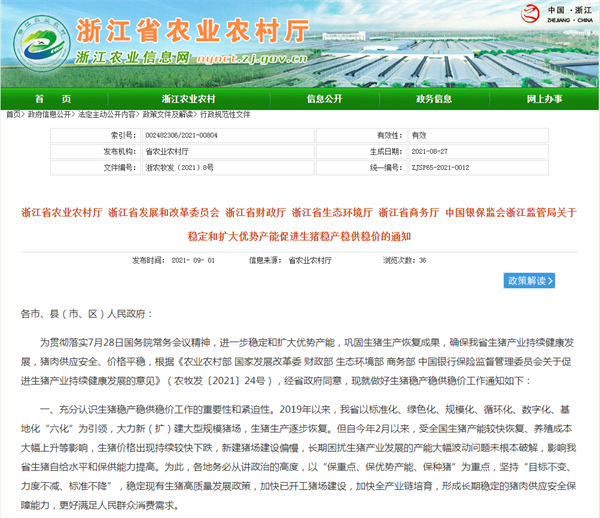Click the index number 002482306/2021-00804 cell
This screenshot has width=600, height=518.
(x=182, y=134)
